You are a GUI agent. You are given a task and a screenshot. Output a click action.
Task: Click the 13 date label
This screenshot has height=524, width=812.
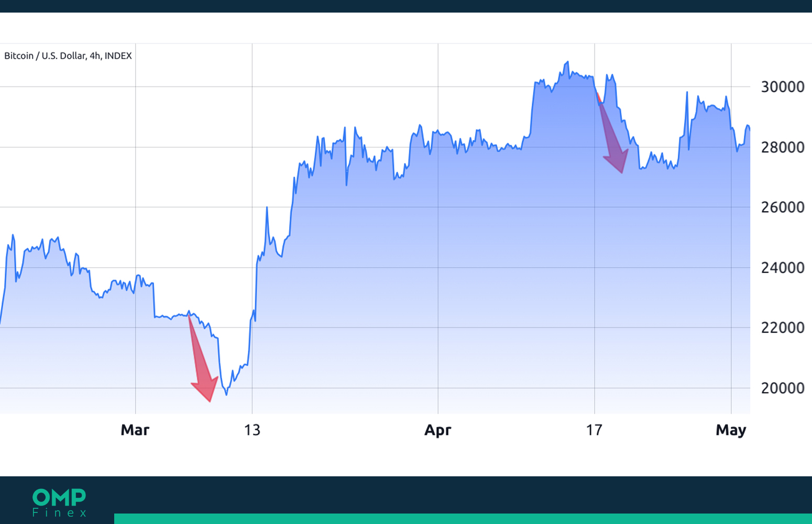pyautogui.click(x=252, y=430)
